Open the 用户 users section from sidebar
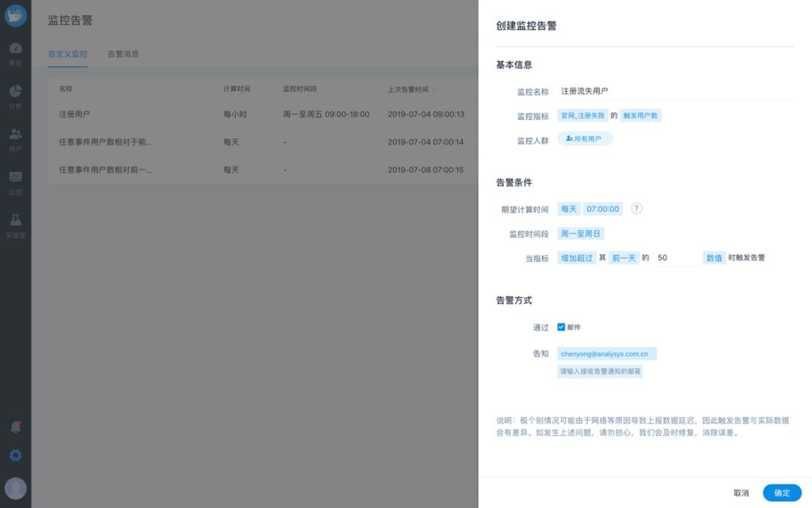The height and width of the screenshot is (508, 812). point(15,135)
